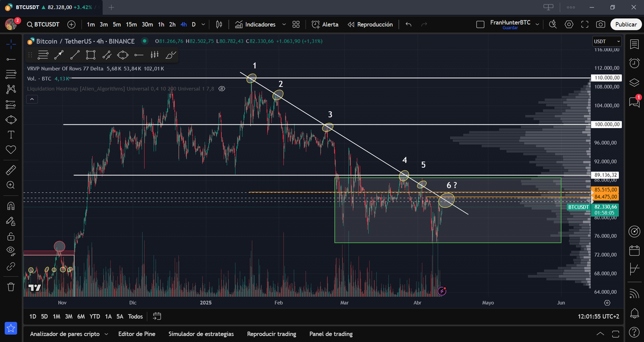Open the alerts clock panel

pos(634,63)
